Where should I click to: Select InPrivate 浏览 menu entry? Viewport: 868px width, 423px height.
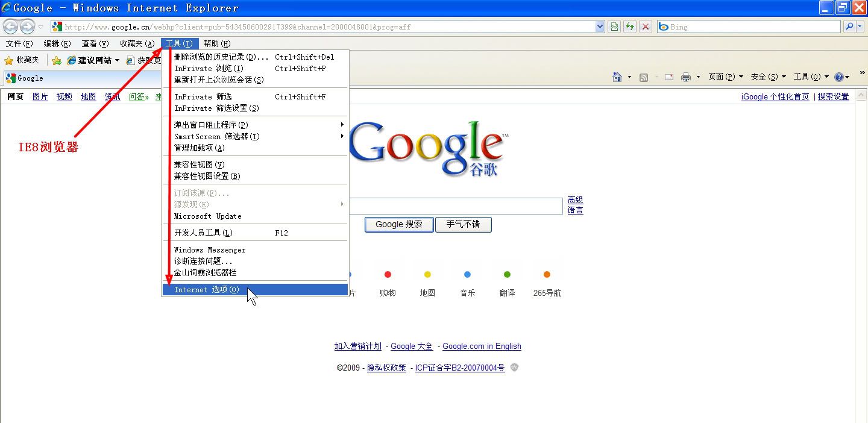pyautogui.click(x=255, y=69)
